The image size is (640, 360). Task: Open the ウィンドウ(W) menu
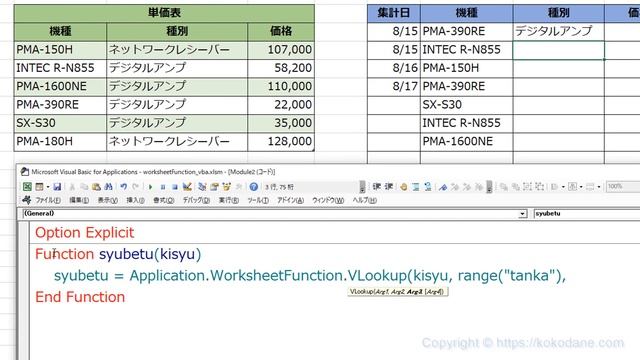coord(328,200)
